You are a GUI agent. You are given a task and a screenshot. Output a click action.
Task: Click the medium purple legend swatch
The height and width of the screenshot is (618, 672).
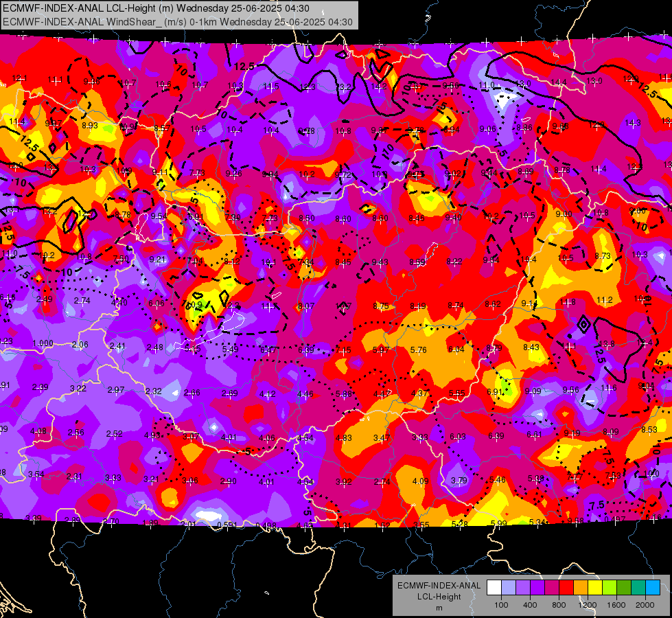click(x=523, y=588)
